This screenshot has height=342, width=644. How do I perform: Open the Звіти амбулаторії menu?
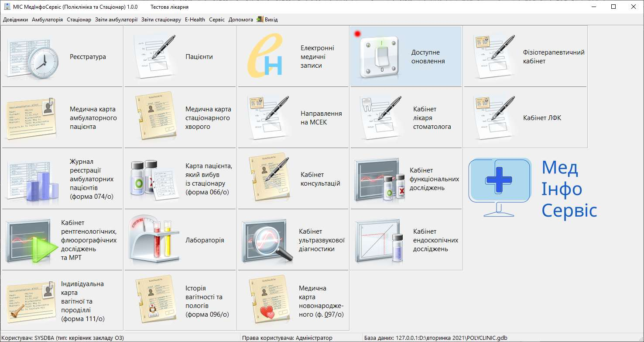pyautogui.click(x=116, y=20)
